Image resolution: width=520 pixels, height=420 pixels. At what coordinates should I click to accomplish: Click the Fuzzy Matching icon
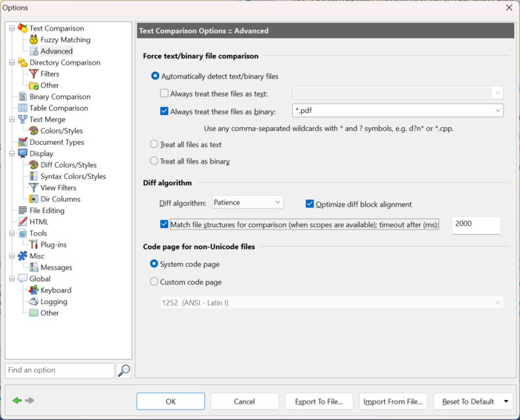point(33,40)
